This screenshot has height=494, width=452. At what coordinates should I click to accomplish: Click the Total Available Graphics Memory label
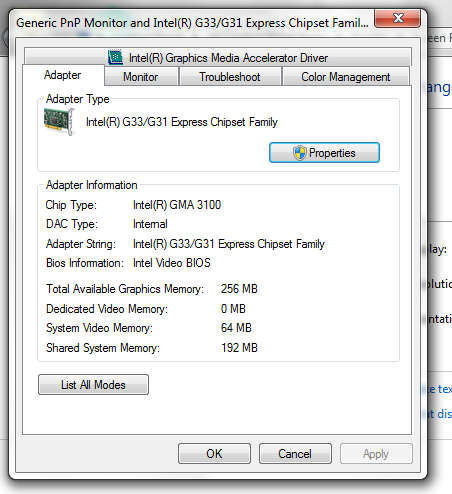pyautogui.click(x=125, y=289)
